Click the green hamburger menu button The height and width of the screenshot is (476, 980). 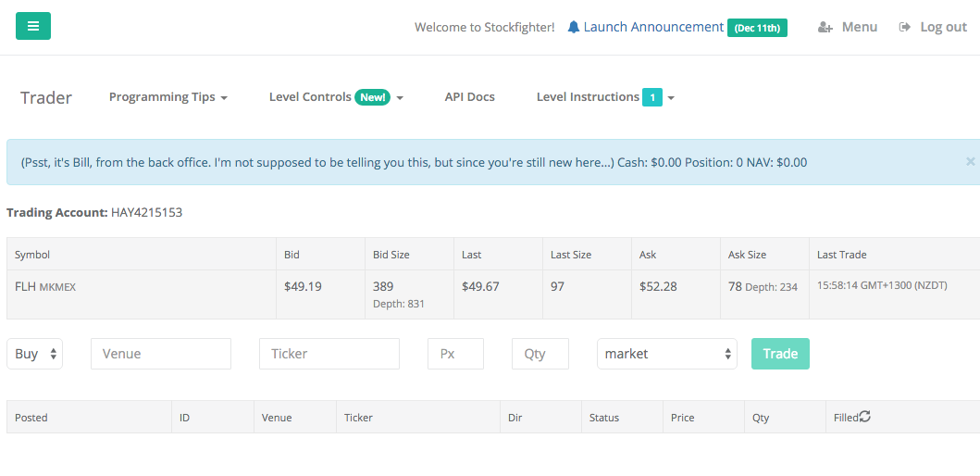(x=33, y=26)
